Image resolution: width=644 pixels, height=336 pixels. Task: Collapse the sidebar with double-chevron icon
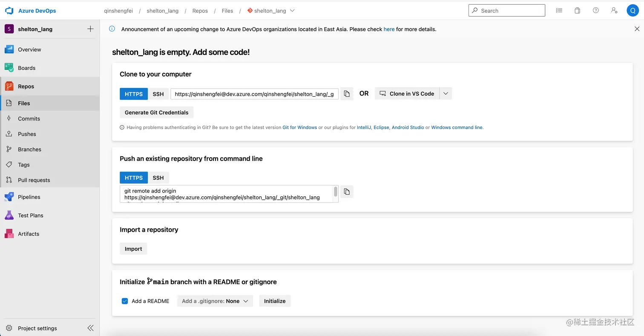pyautogui.click(x=90, y=328)
